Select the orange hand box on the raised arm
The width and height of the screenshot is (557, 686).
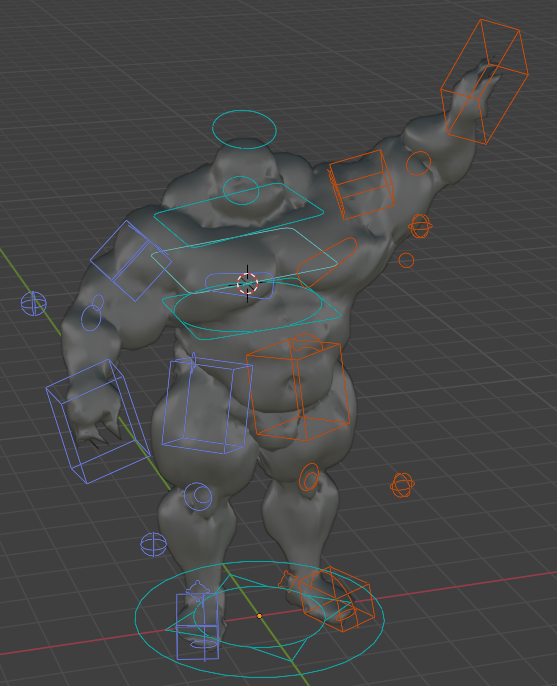pyautogui.click(x=484, y=82)
